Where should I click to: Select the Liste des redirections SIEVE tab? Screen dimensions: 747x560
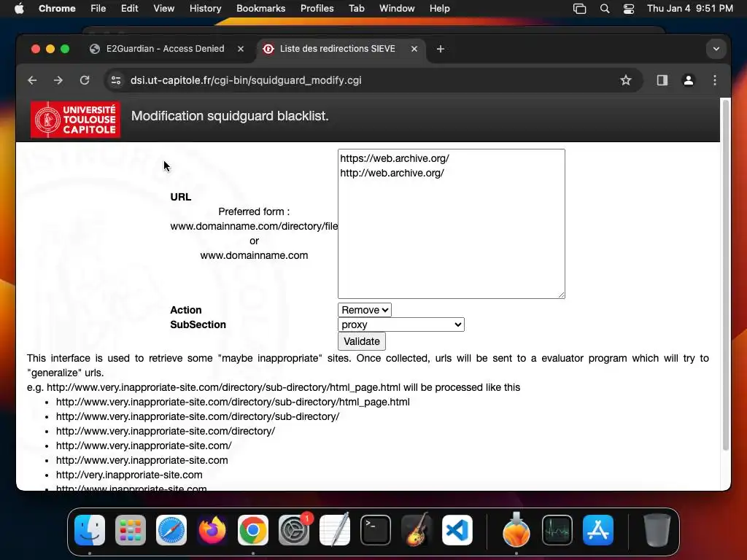(x=337, y=49)
